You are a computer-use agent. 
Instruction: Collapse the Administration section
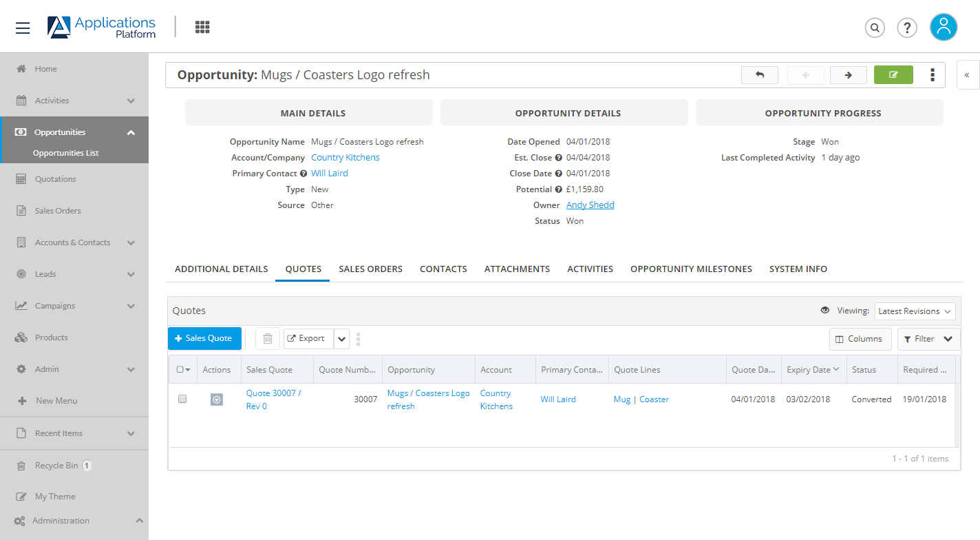tap(138, 521)
